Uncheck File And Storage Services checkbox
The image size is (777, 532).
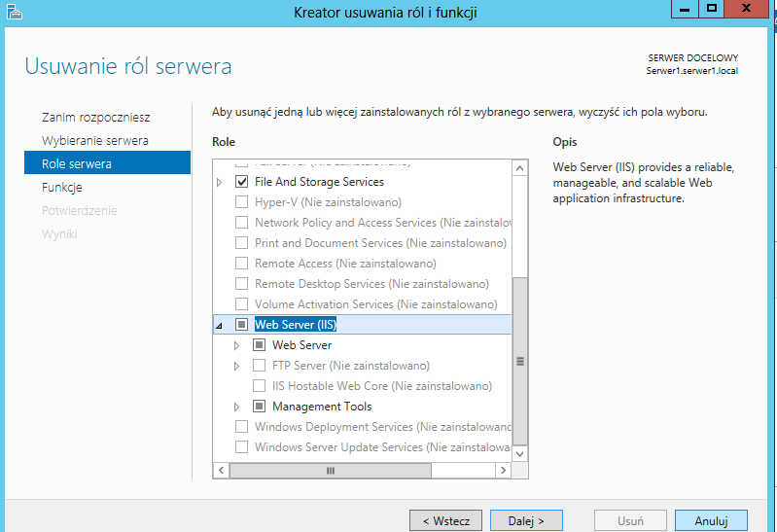241,182
